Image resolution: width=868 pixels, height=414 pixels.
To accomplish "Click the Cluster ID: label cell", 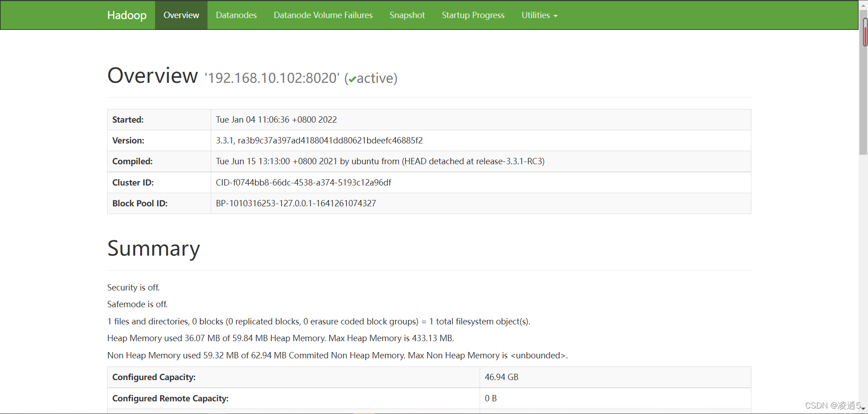I will 159,182.
